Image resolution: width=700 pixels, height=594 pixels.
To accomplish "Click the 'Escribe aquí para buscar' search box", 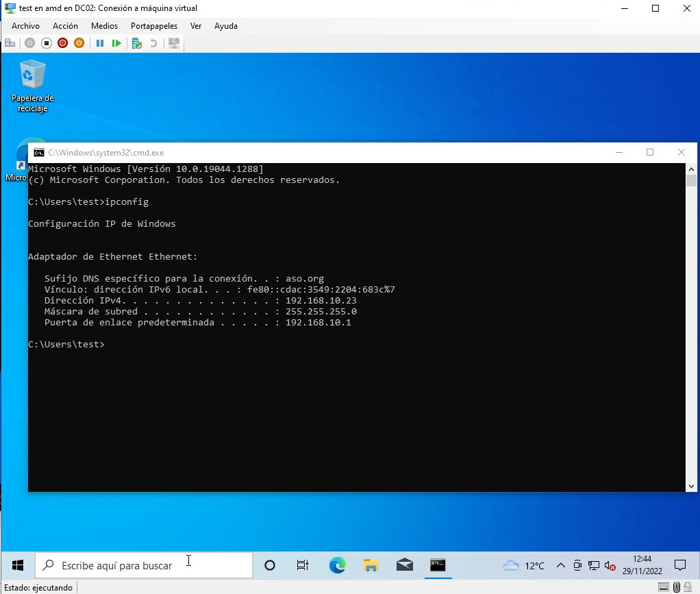I will (x=144, y=565).
